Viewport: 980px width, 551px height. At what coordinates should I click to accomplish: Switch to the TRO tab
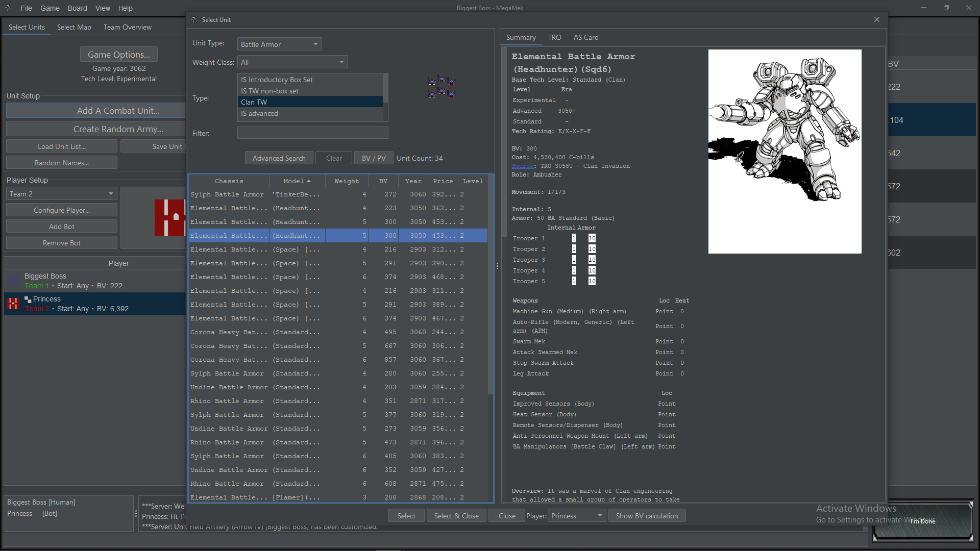tap(554, 37)
